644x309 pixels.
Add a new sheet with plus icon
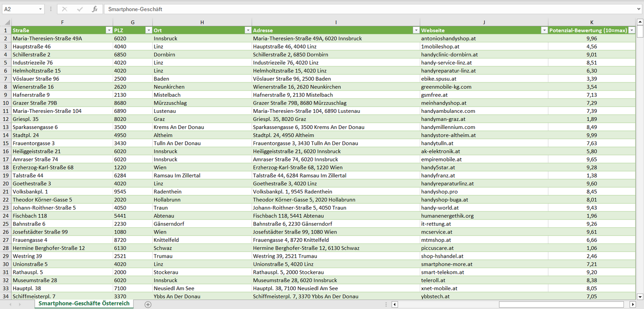[x=148, y=305]
